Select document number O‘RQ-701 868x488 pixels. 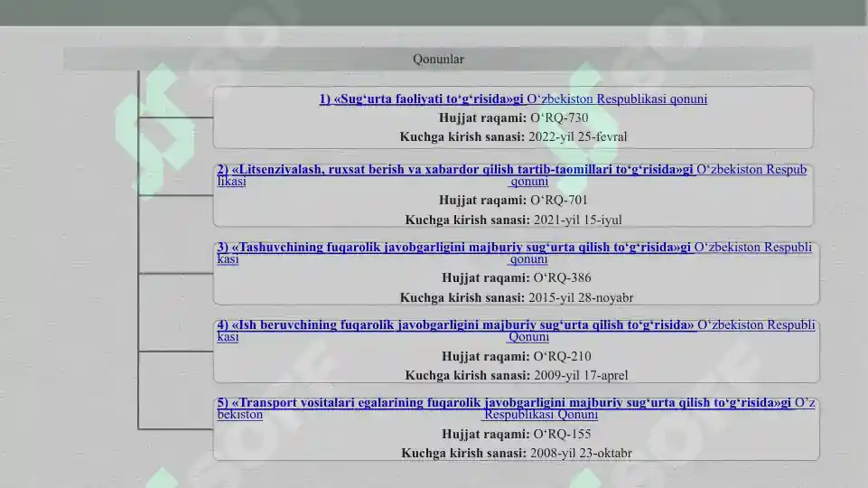[558, 200]
